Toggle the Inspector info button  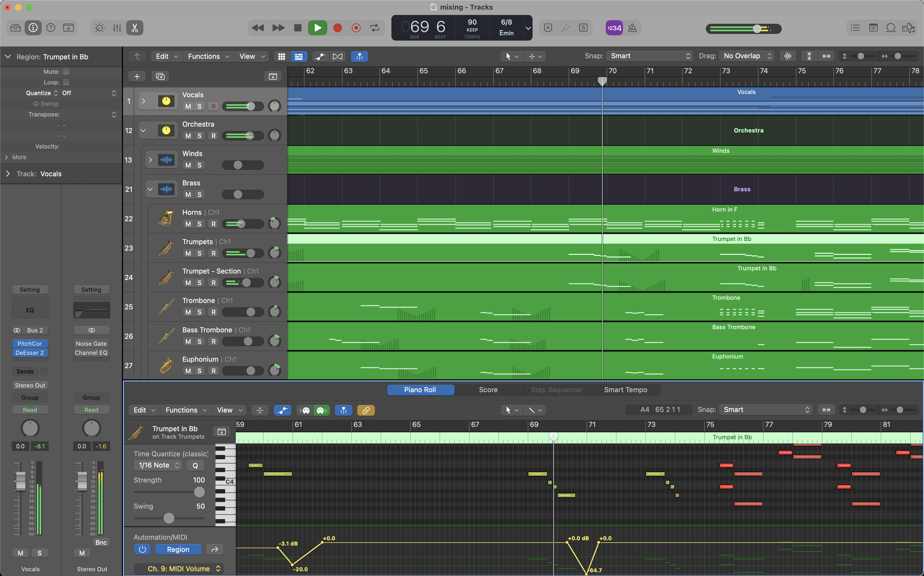[33, 28]
